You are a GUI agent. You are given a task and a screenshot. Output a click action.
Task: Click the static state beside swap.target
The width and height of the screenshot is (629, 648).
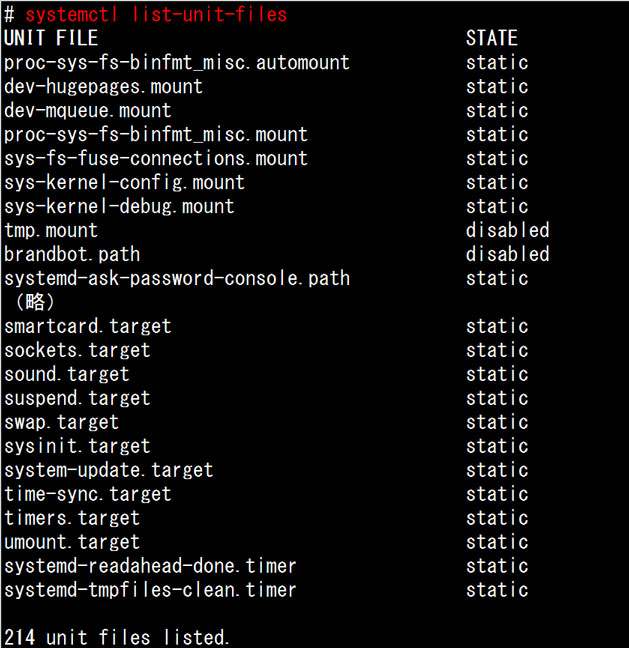497,422
